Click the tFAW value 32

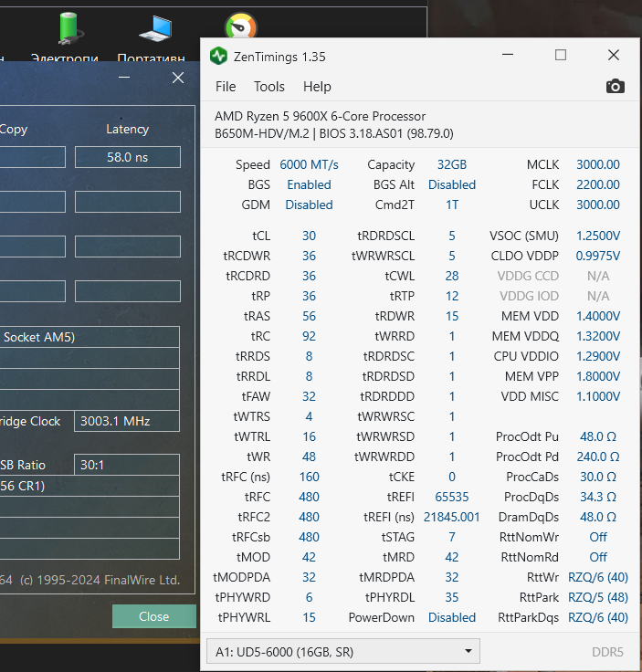pyautogui.click(x=309, y=396)
